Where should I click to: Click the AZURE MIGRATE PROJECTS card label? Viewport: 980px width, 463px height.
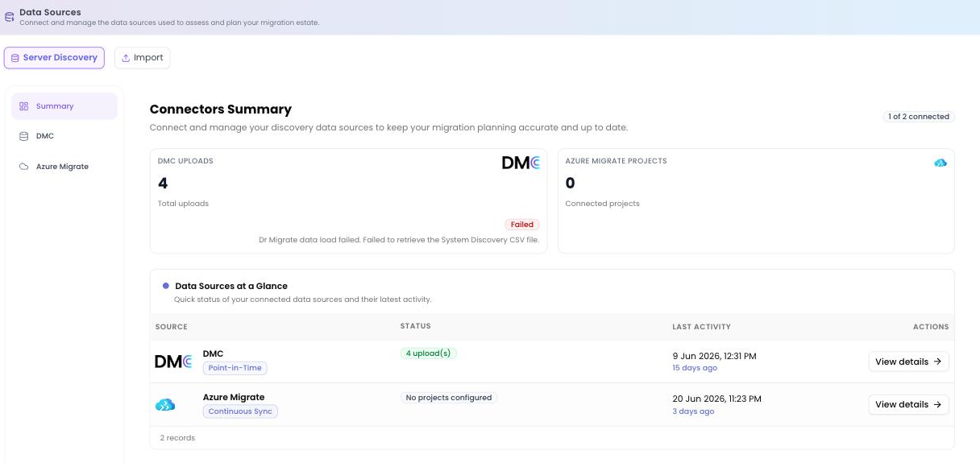point(616,161)
